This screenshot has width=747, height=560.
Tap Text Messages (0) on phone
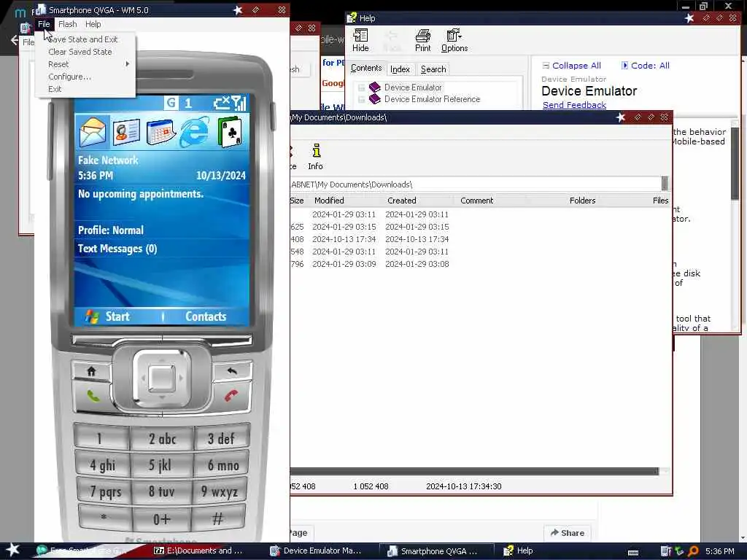click(117, 249)
